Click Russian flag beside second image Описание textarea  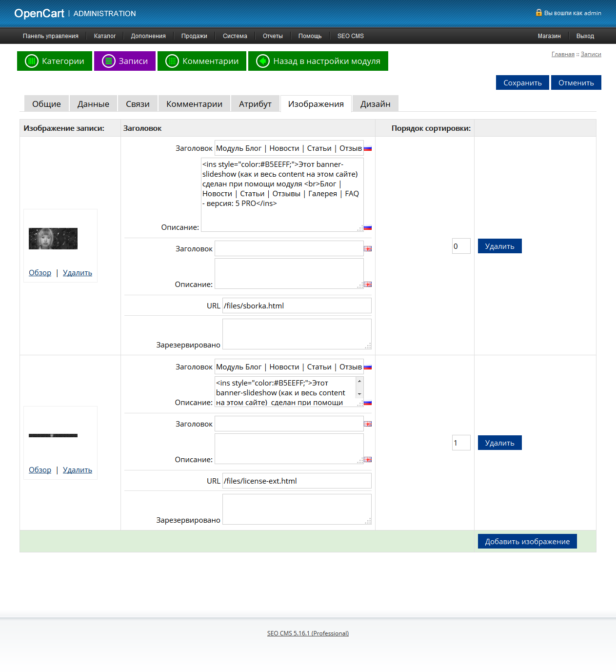coord(368,403)
